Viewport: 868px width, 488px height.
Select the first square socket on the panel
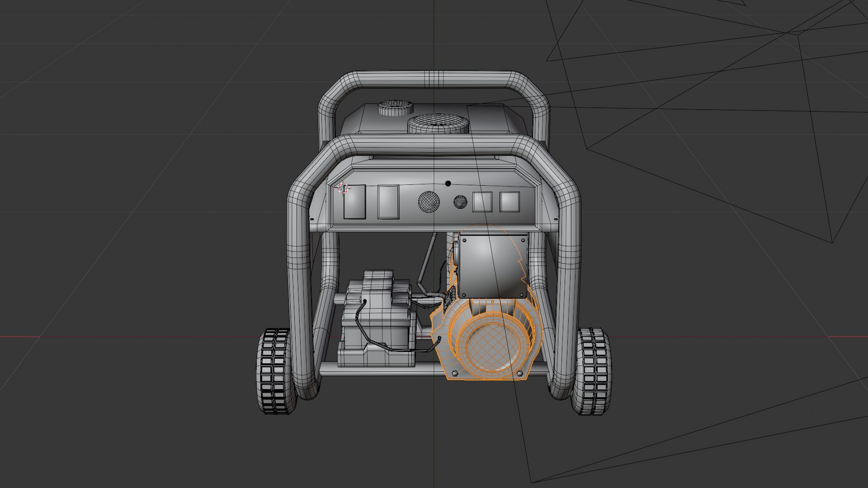[x=482, y=202]
